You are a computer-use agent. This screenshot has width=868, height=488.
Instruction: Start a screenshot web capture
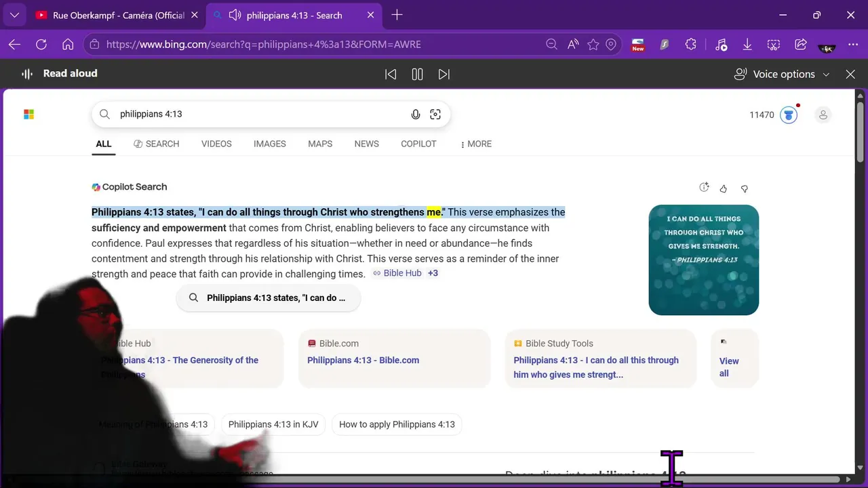click(x=774, y=44)
